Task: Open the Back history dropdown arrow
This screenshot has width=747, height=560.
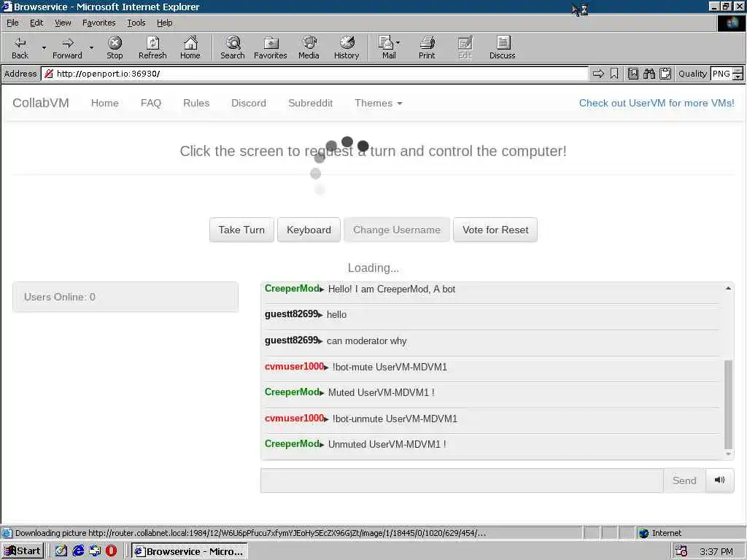Action: tap(44, 47)
